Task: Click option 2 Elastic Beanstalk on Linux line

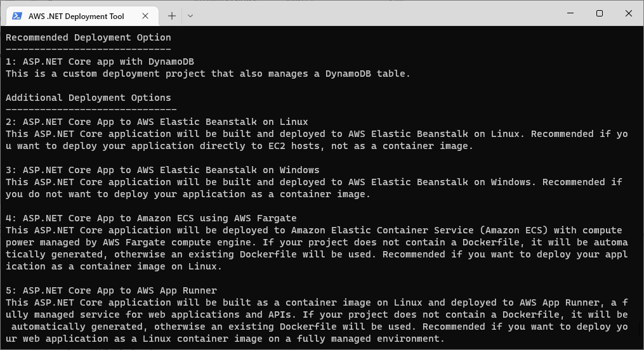Action: 157,122
